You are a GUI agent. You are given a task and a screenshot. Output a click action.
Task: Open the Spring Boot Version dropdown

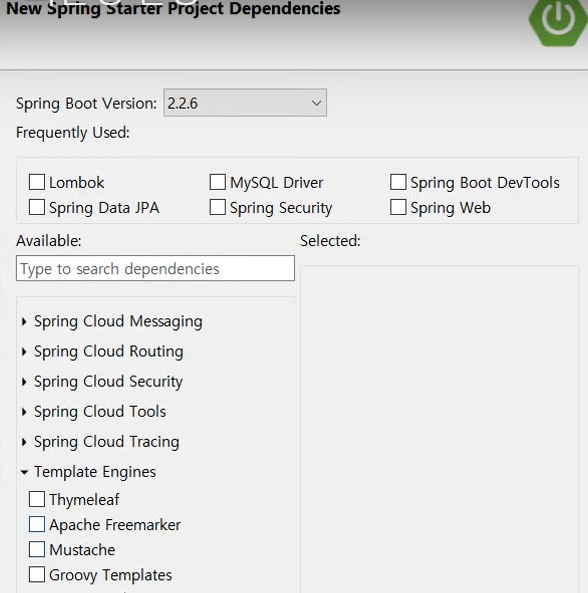(x=245, y=103)
